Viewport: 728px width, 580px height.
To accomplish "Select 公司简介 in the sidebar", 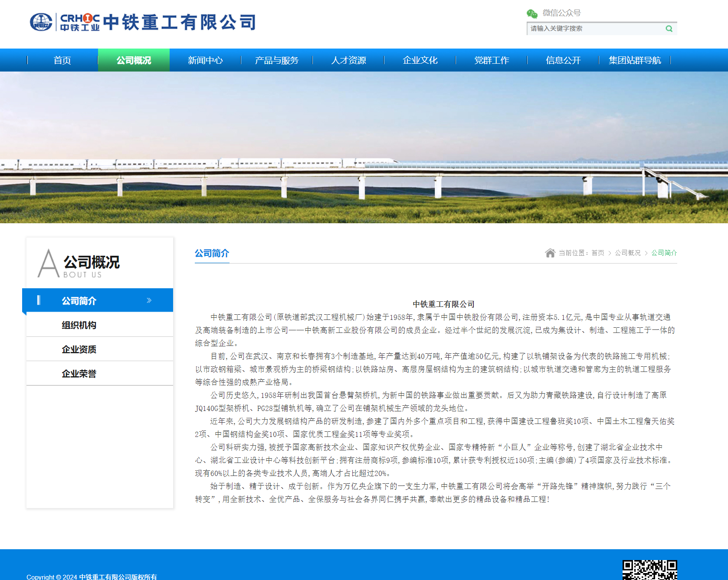I will coord(98,300).
